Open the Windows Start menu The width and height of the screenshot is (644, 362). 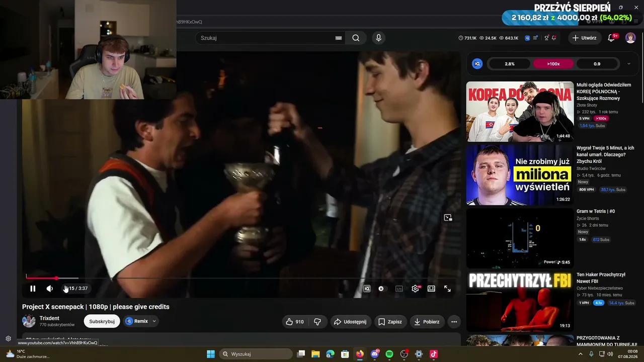coord(211,354)
